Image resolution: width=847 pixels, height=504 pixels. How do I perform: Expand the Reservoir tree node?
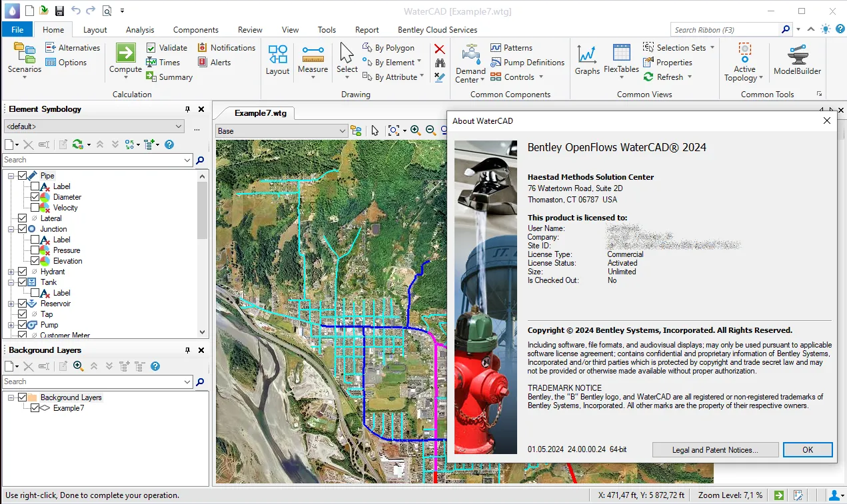(x=11, y=304)
